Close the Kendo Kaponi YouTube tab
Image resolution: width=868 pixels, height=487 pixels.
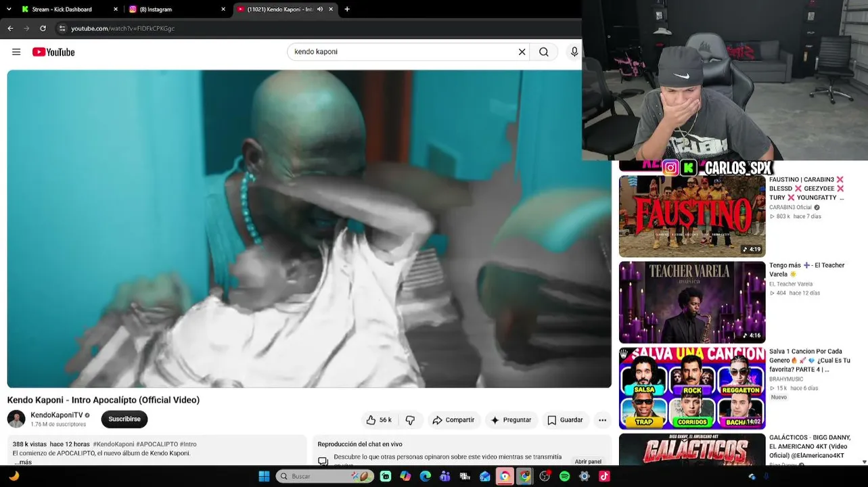[332, 9]
